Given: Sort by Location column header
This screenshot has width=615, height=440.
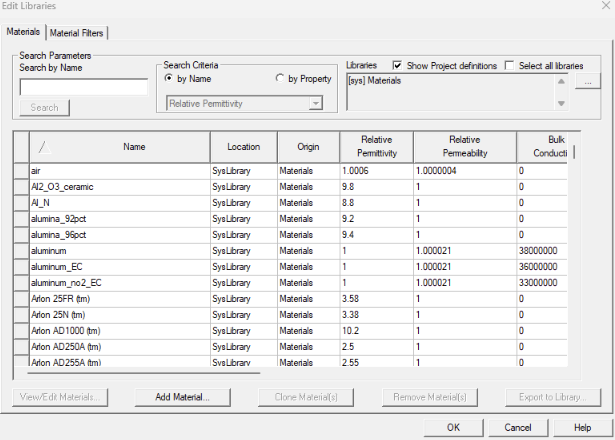Looking at the screenshot, I should (243, 147).
